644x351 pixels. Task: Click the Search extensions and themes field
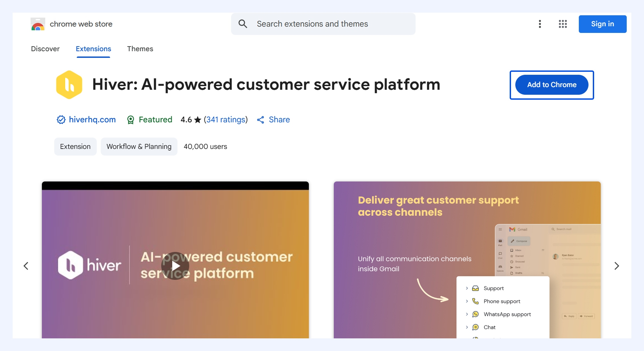click(323, 24)
